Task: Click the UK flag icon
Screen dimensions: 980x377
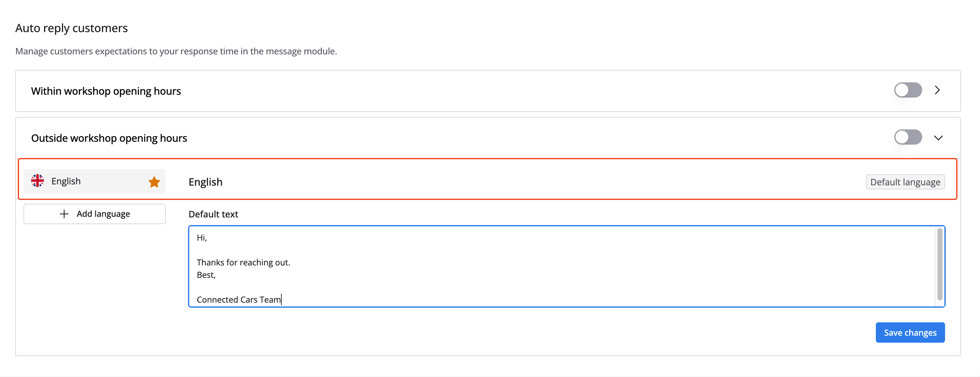Action: pos(37,181)
